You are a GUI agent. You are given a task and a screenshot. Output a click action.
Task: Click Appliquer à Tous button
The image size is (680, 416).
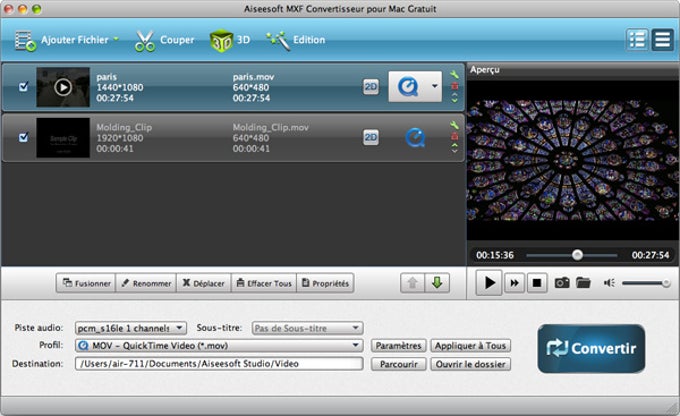click(471, 346)
